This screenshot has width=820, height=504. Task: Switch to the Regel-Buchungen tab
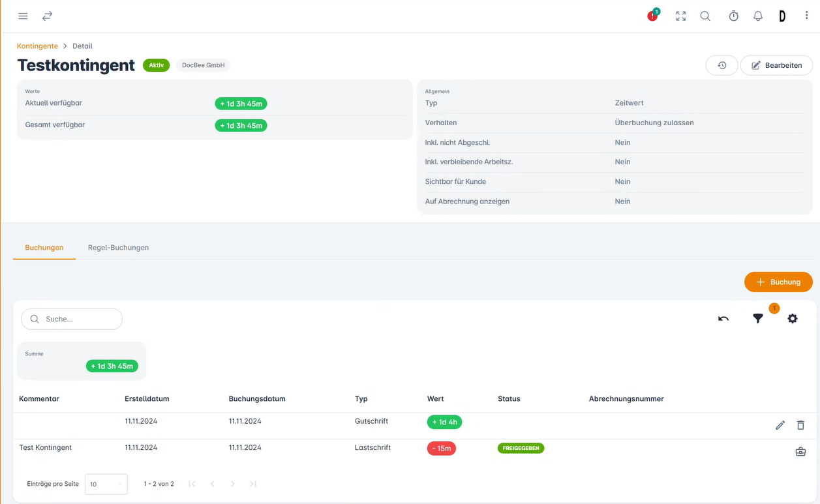click(x=118, y=248)
